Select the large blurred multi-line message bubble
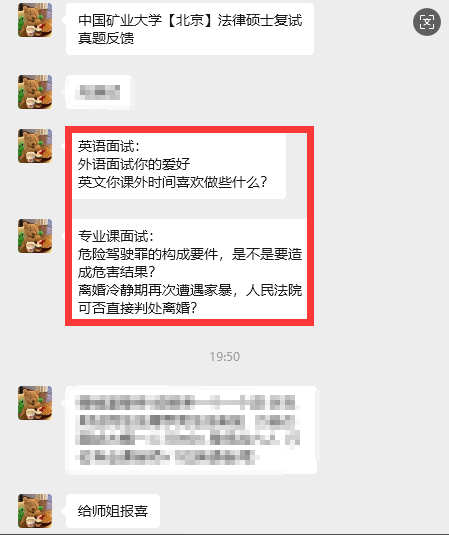Image resolution: width=449 pixels, height=535 pixels. coord(191,430)
